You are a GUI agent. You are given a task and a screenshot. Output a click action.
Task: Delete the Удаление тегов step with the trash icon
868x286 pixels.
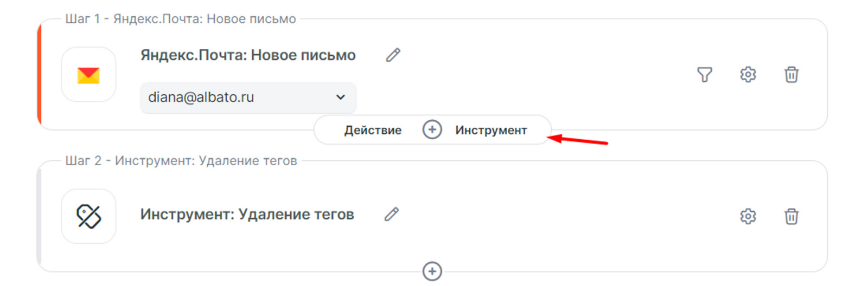tap(792, 216)
